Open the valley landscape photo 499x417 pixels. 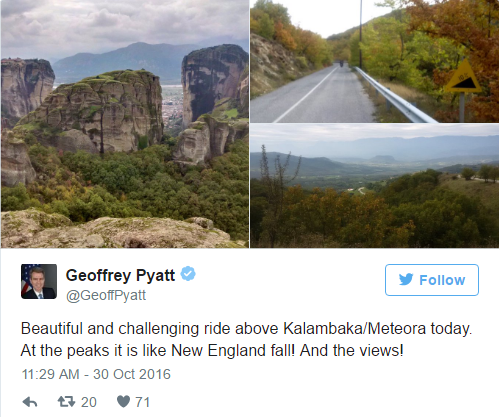coord(375,186)
